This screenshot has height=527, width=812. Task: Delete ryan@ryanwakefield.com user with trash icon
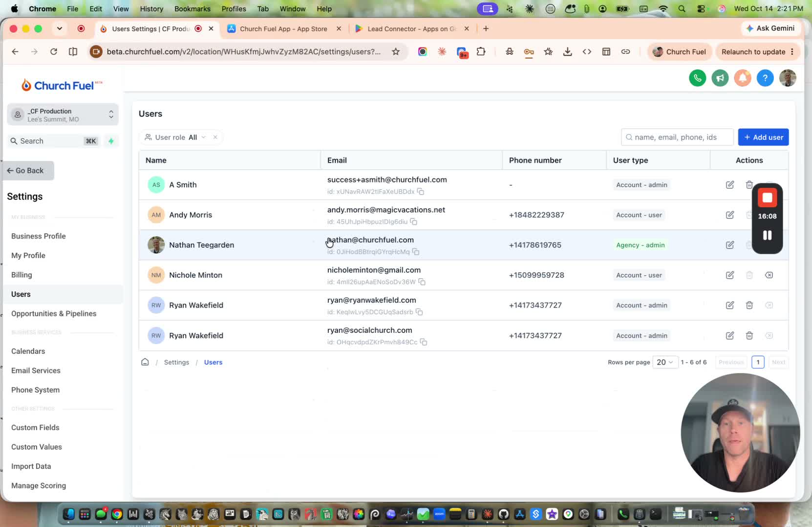pyautogui.click(x=749, y=305)
